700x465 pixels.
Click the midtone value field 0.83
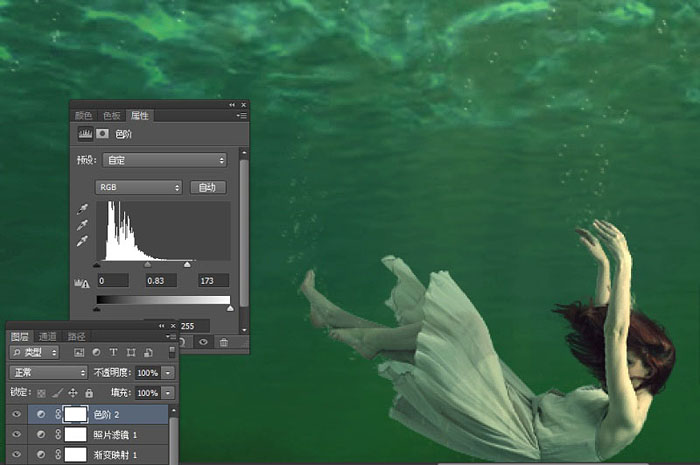(x=161, y=281)
